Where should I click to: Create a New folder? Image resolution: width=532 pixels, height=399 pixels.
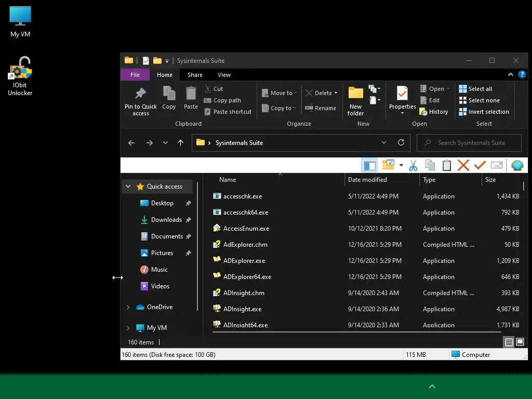click(x=355, y=101)
